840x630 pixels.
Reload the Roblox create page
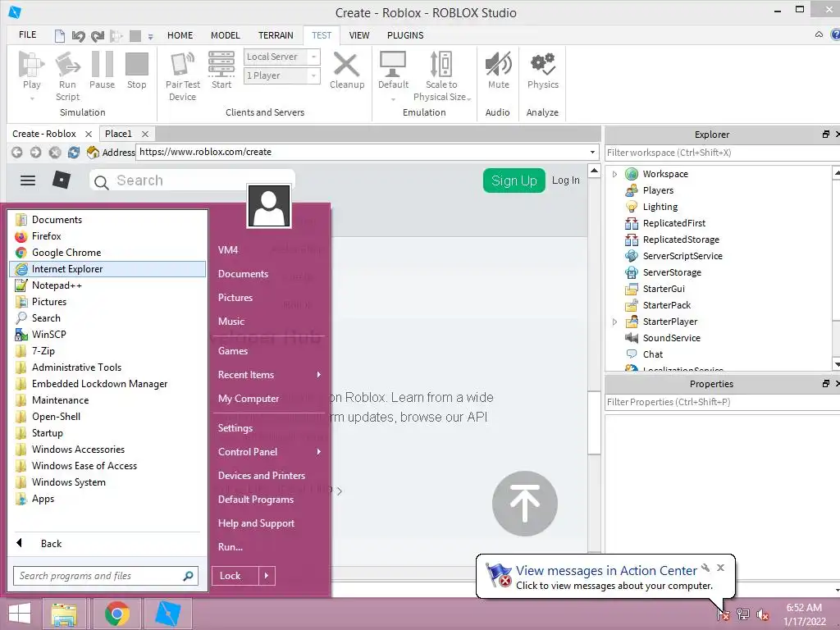73,152
